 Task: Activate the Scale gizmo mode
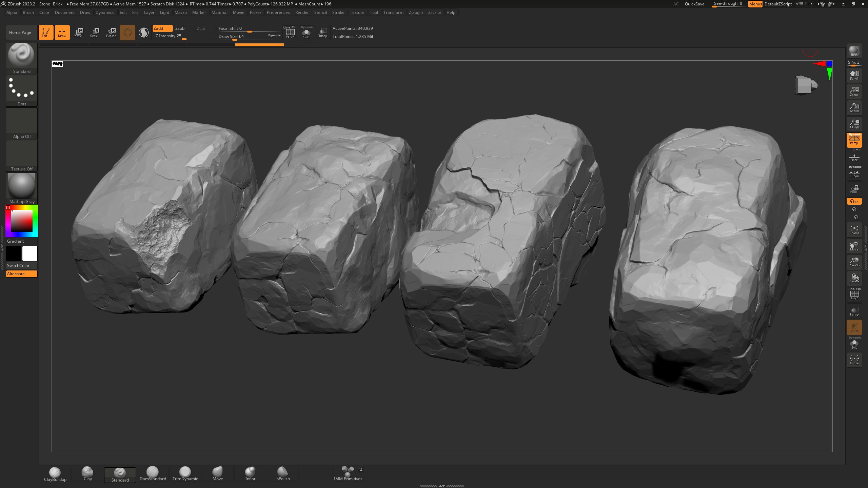(x=94, y=32)
